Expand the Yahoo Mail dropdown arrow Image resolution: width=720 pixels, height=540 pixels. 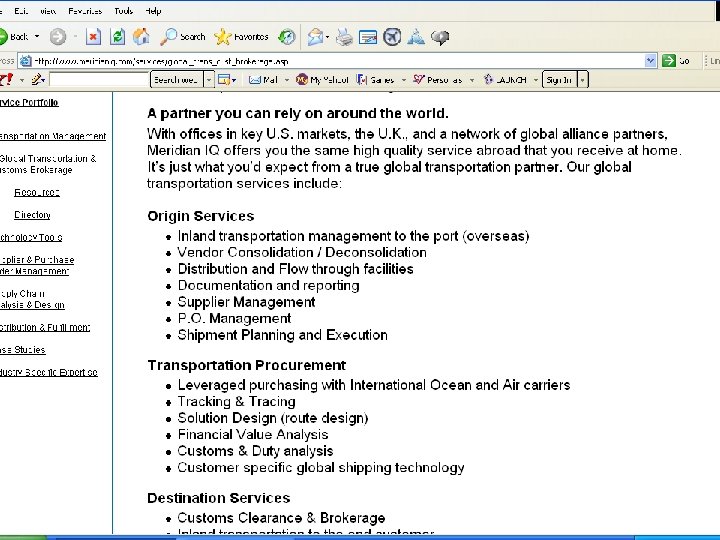[x=287, y=80]
